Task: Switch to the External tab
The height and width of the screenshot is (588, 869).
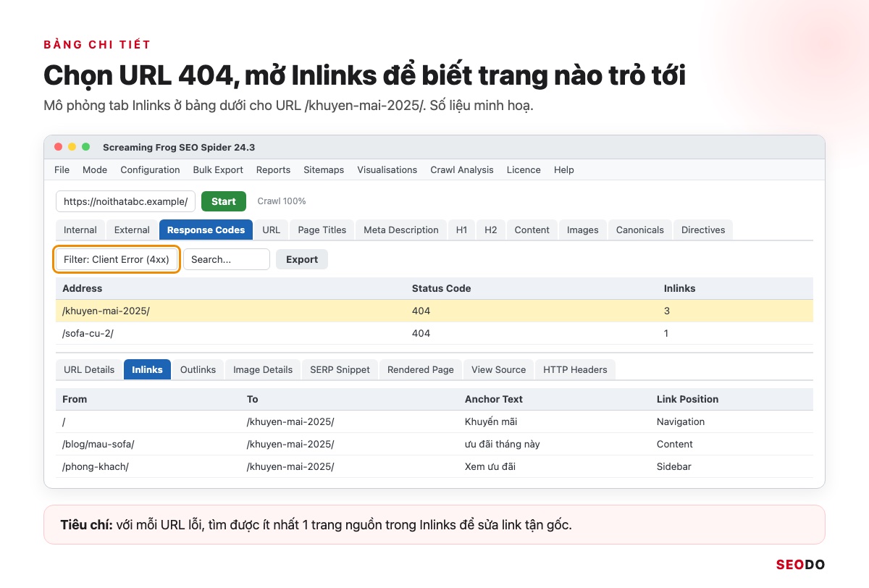Action: pos(132,230)
